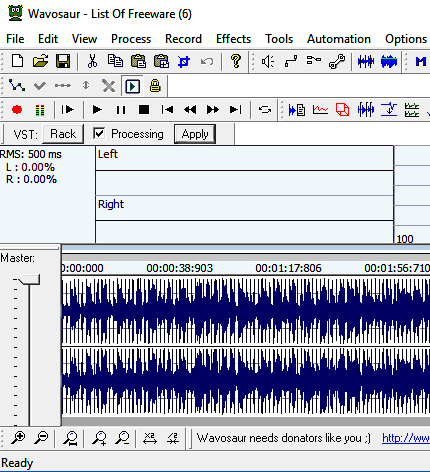Viewport: 430px width, 472px height.
Task: Open the Effects menu
Action: [x=233, y=39]
